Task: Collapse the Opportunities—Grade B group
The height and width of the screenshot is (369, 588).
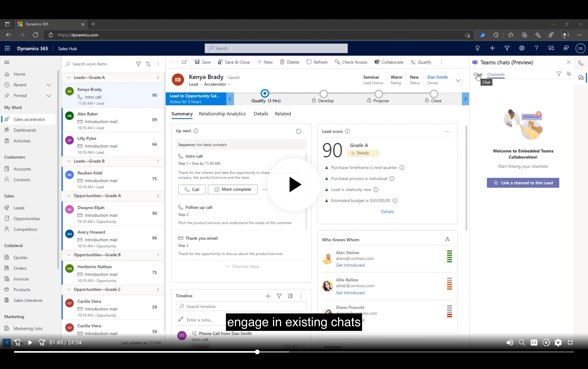Action: click(69, 255)
